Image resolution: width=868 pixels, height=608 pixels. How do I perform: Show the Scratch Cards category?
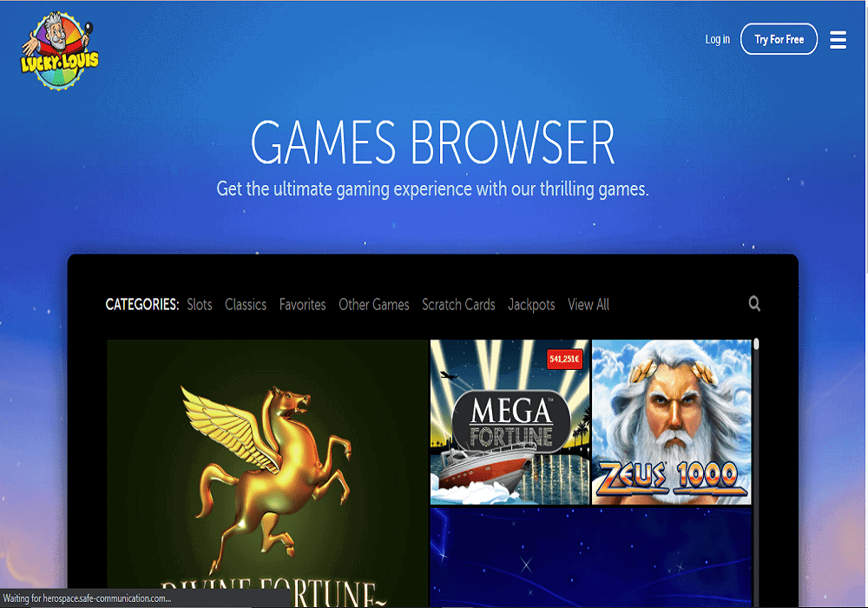[458, 305]
